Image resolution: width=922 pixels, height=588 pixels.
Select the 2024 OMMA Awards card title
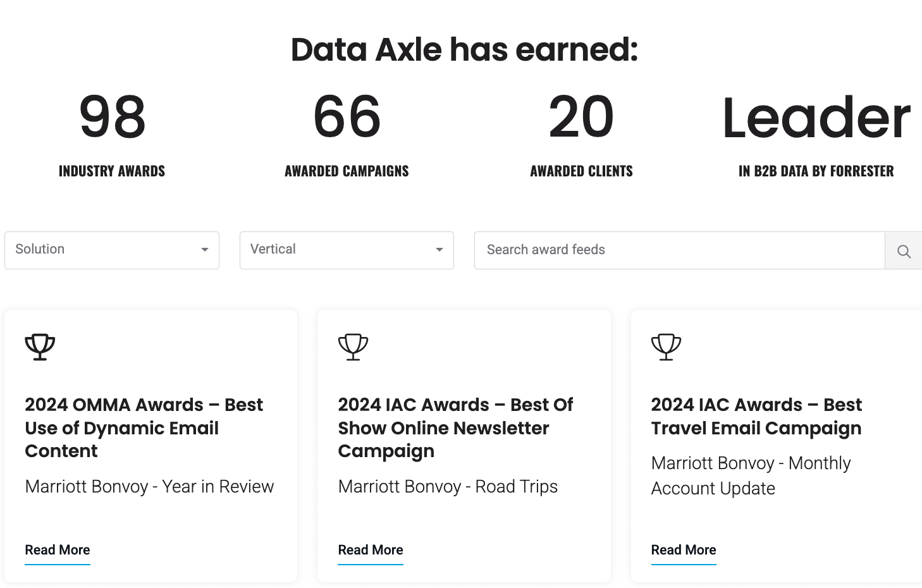point(144,428)
